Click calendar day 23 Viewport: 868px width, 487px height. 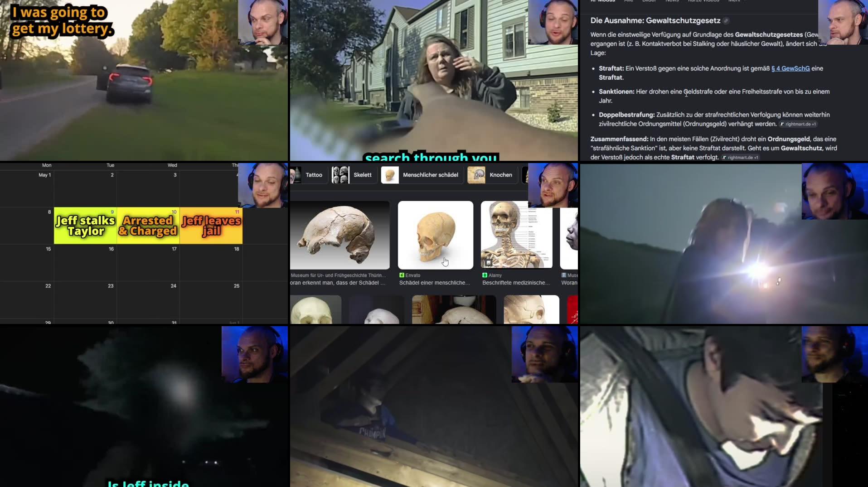85,300
